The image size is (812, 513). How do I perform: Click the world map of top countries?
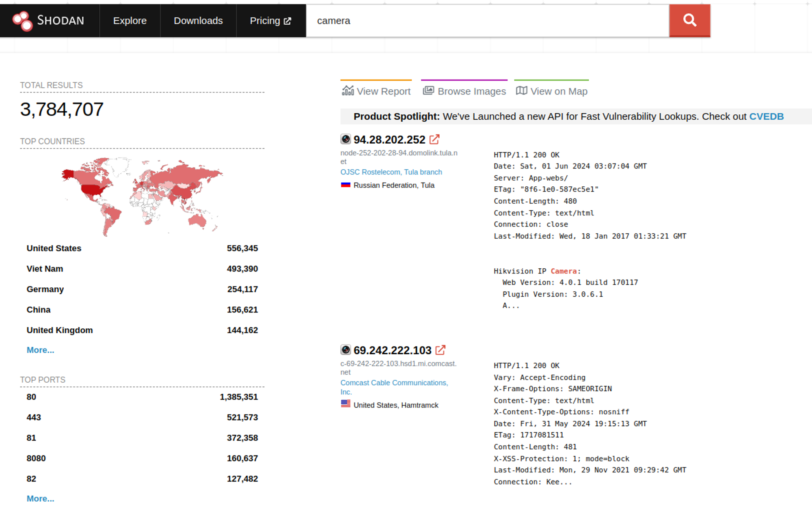(142, 197)
